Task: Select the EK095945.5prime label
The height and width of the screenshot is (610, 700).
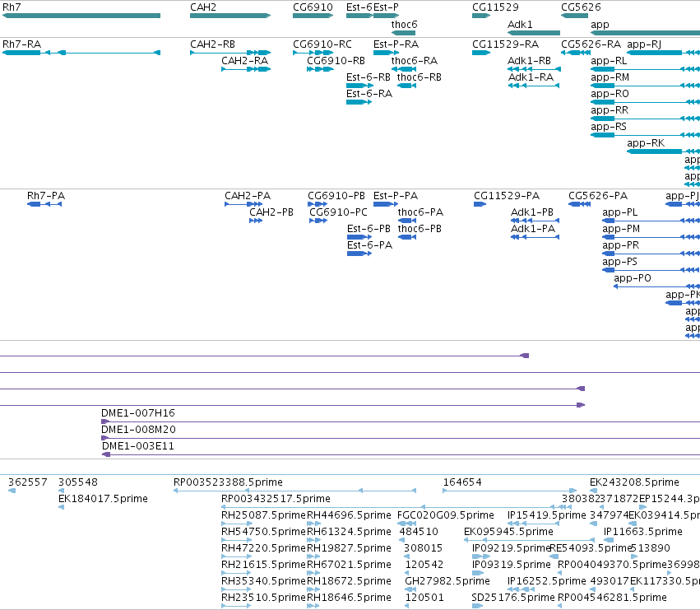Action: pos(508,533)
